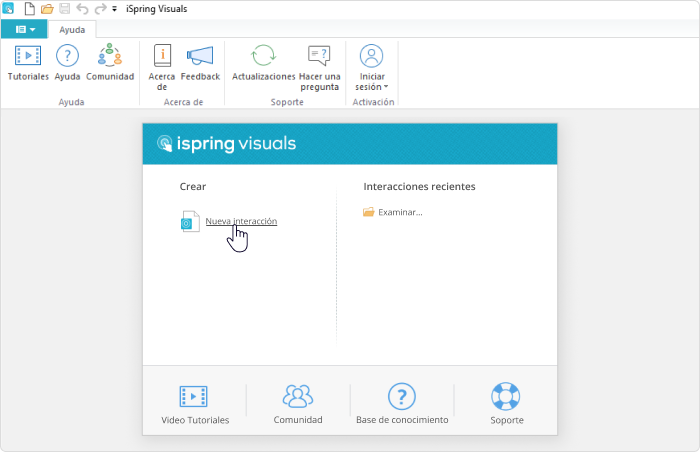Open Feedback megaphone button
The width and height of the screenshot is (700, 452).
tap(200, 63)
